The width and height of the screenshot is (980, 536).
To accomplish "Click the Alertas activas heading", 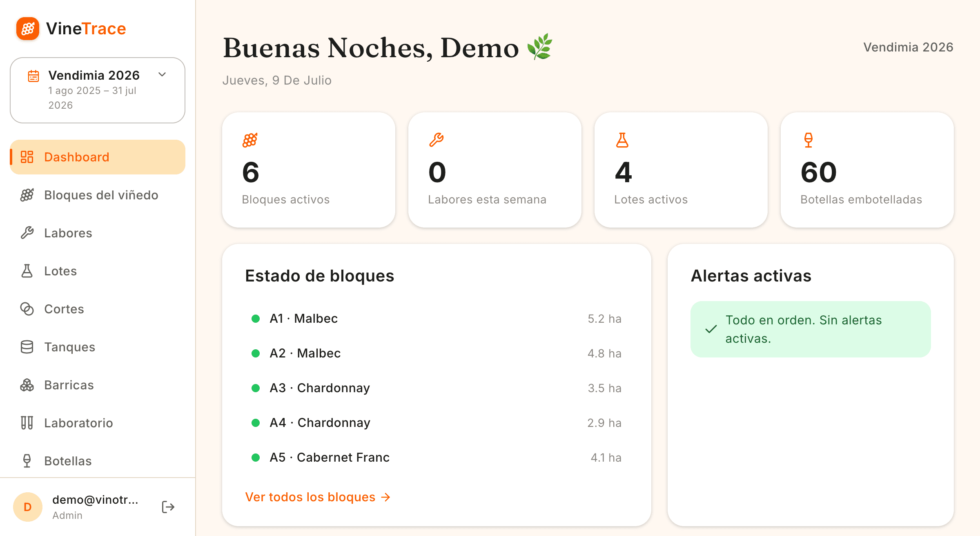I will (751, 276).
